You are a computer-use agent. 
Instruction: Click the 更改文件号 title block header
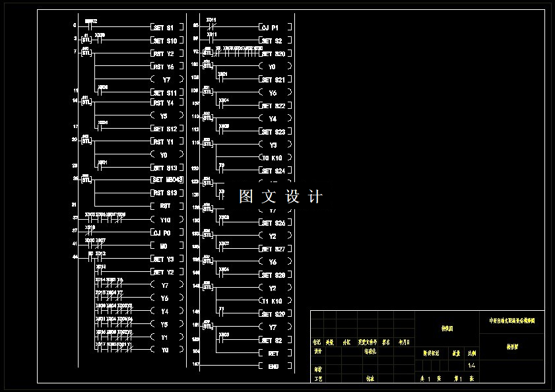[x=368, y=343]
